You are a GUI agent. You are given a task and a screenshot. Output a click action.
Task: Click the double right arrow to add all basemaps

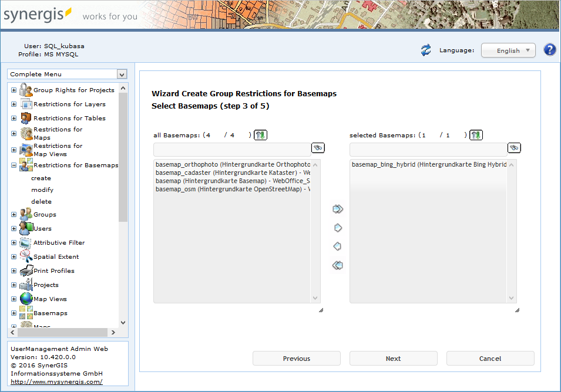[x=337, y=208]
